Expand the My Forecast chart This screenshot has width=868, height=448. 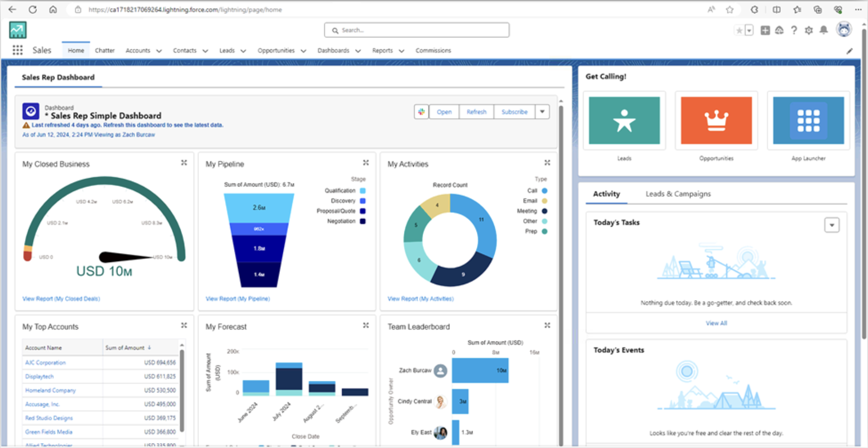tap(366, 326)
